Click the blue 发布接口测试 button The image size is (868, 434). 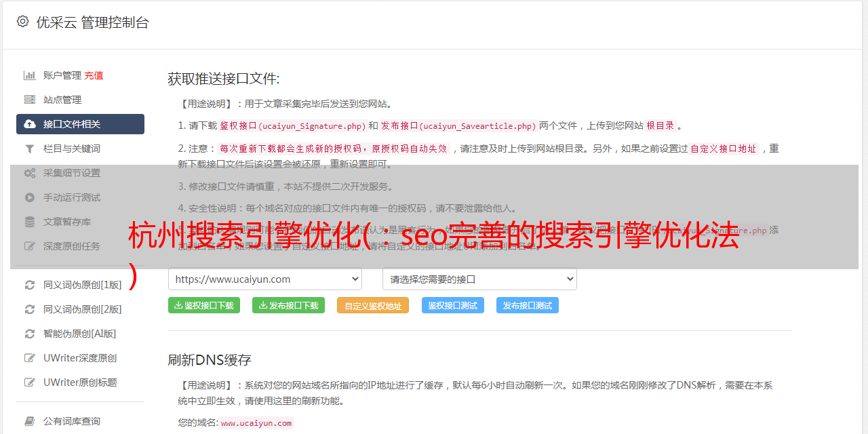coord(528,306)
